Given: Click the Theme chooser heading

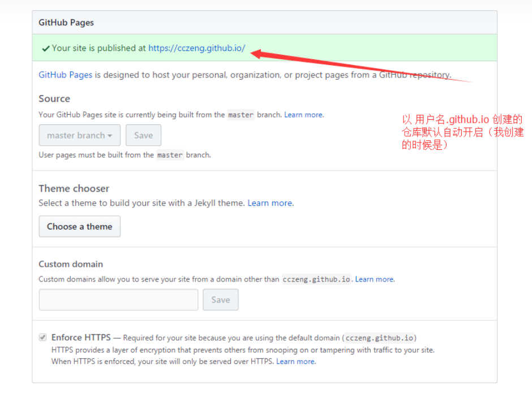Looking at the screenshot, I should click(74, 188).
